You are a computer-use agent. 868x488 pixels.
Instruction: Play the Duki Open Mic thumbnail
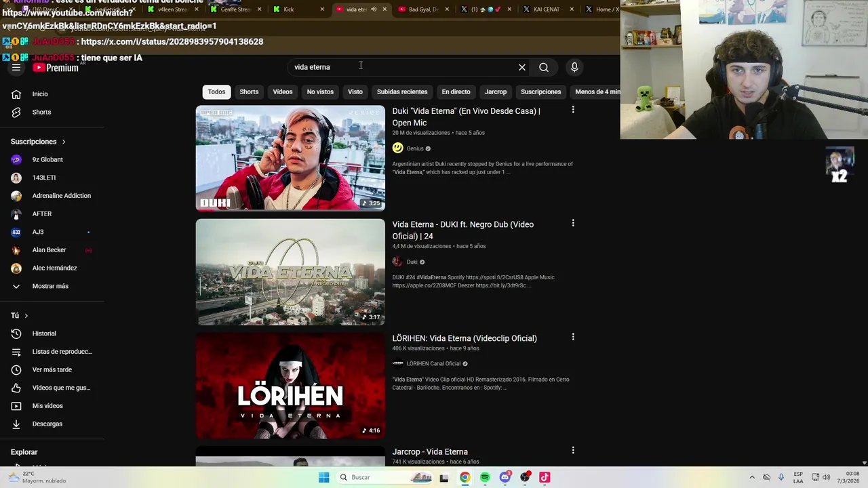click(x=290, y=158)
